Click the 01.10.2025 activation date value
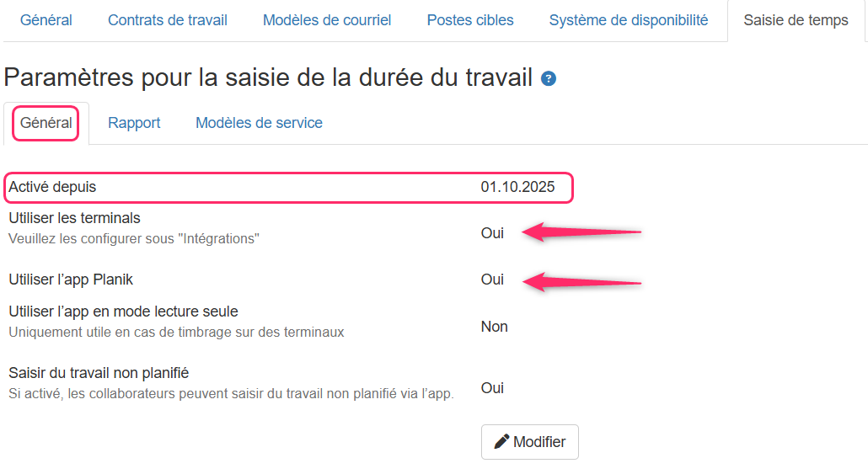This screenshot has height=474, width=868. pyautogui.click(x=517, y=187)
